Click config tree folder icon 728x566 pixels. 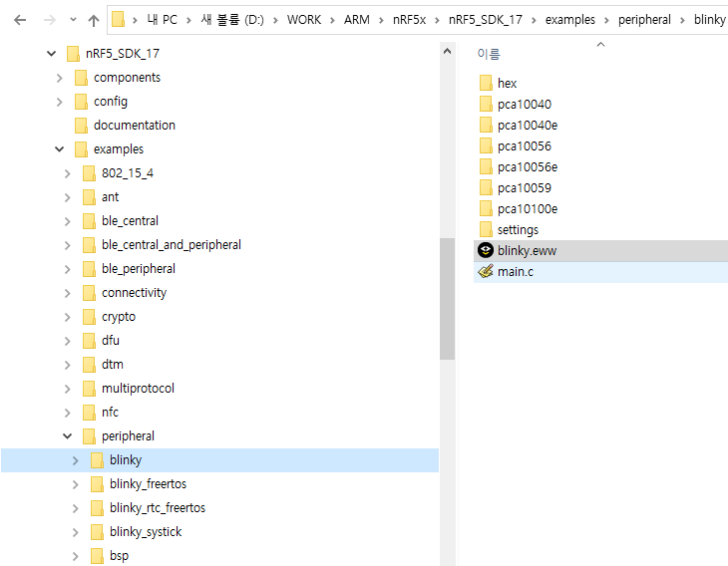(81, 101)
